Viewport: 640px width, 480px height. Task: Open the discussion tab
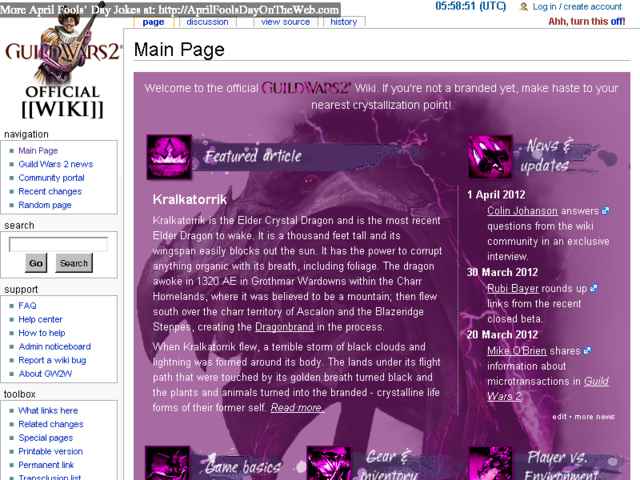[207, 22]
